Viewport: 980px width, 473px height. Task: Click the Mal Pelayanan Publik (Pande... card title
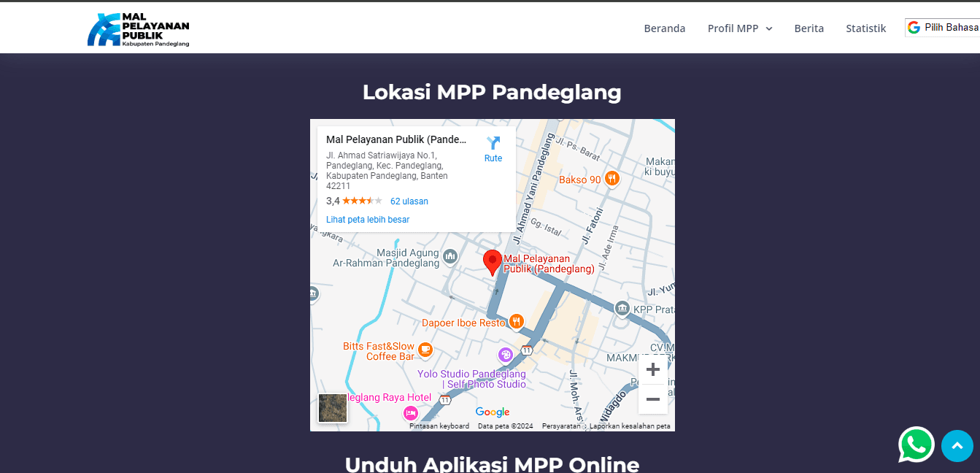(x=396, y=139)
